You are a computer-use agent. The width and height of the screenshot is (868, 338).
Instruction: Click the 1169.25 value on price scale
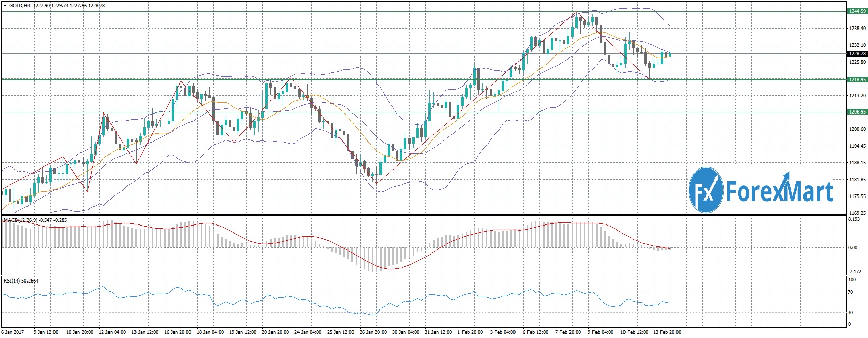[x=856, y=213]
